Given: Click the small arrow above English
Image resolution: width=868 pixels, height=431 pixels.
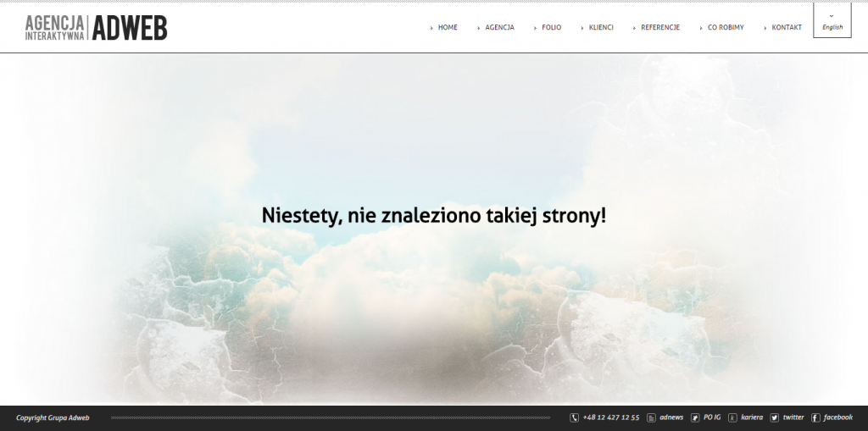Looking at the screenshot, I should 832,15.
